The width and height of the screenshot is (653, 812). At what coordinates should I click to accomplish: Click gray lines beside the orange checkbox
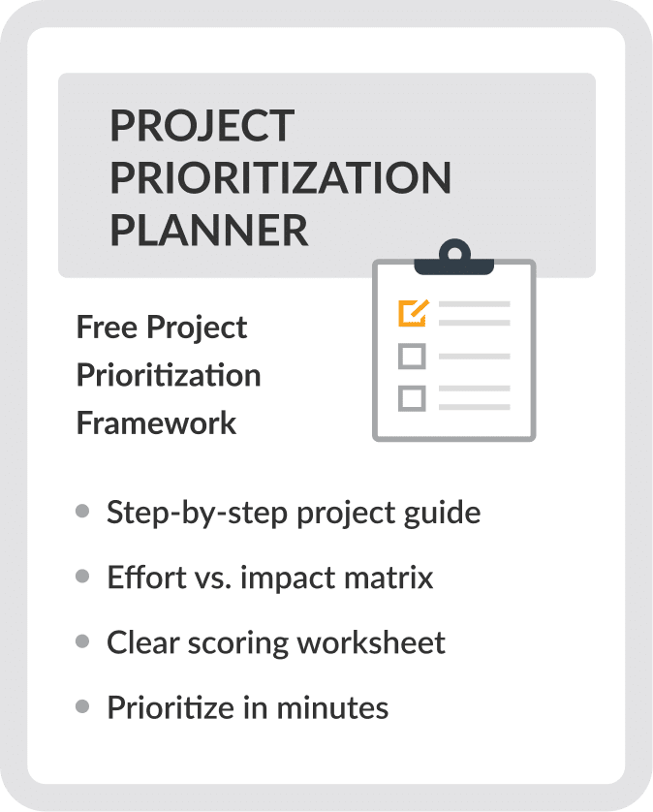click(474, 313)
